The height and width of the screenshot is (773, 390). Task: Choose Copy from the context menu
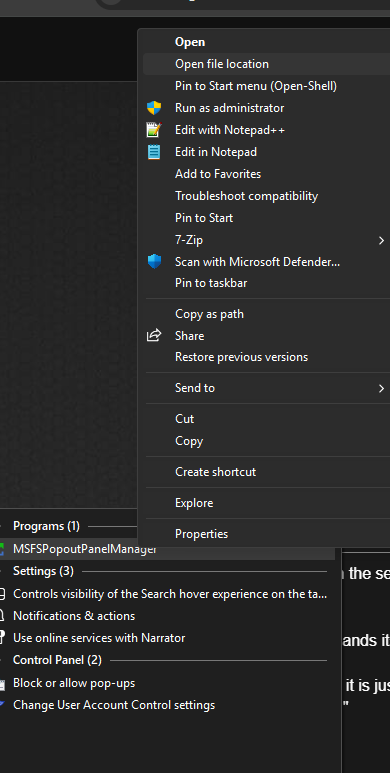click(189, 441)
